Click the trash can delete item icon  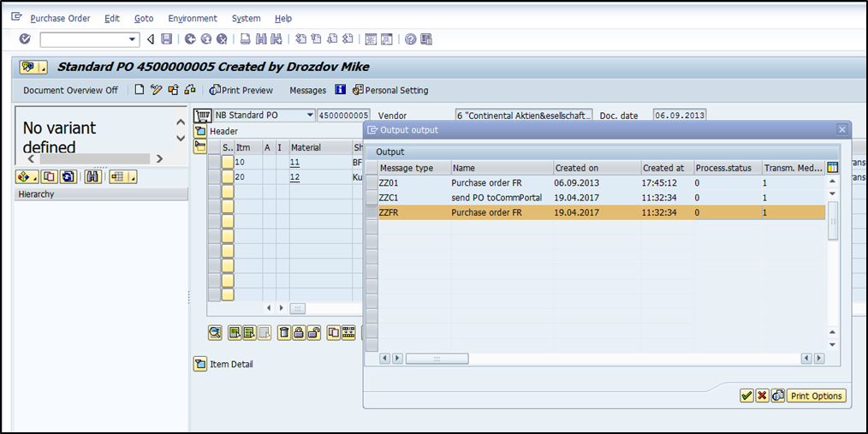tap(284, 333)
